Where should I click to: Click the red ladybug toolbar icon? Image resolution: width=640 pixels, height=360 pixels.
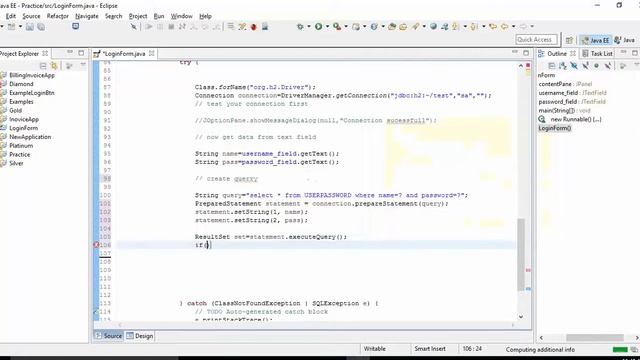[x=253, y=27]
